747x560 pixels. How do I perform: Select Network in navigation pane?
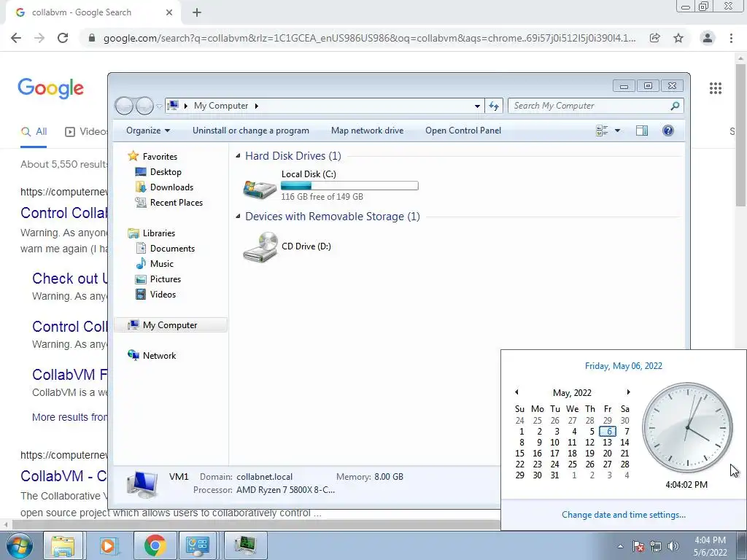click(152, 355)
